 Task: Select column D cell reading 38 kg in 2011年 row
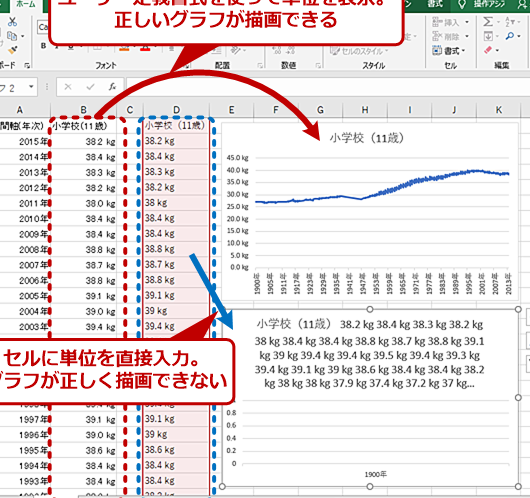click(176, 203)
